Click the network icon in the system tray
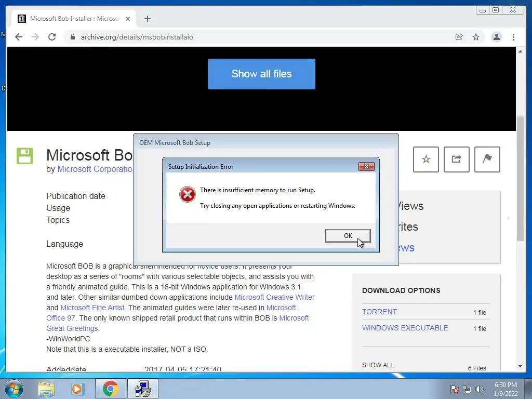 click(467, 389)
